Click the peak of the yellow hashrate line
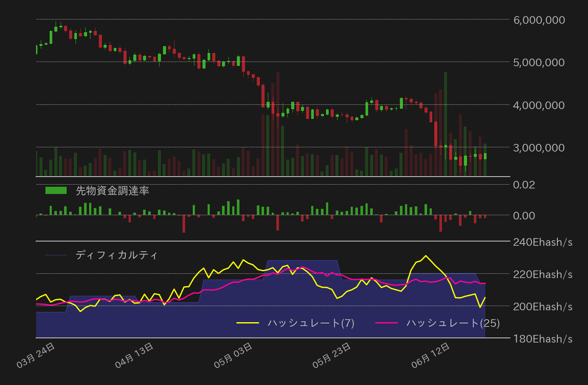The image size is (588, 385). click(426, 256)
